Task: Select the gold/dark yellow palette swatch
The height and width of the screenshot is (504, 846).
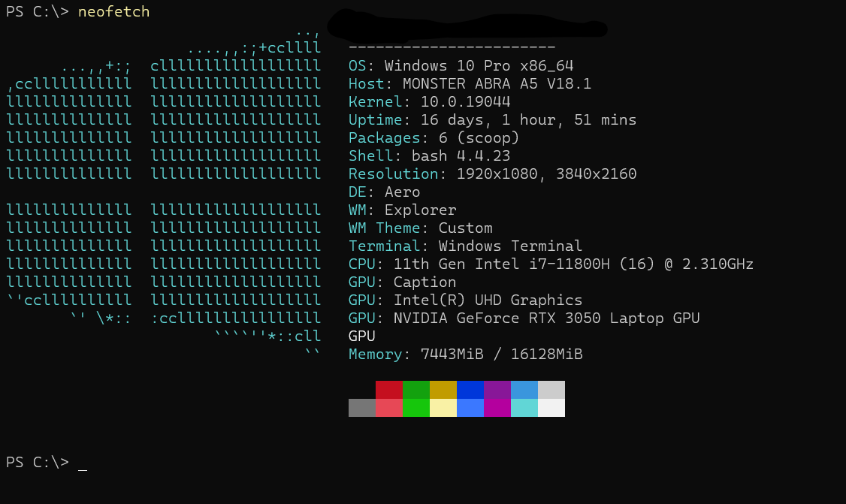Action: coord(443,390)
